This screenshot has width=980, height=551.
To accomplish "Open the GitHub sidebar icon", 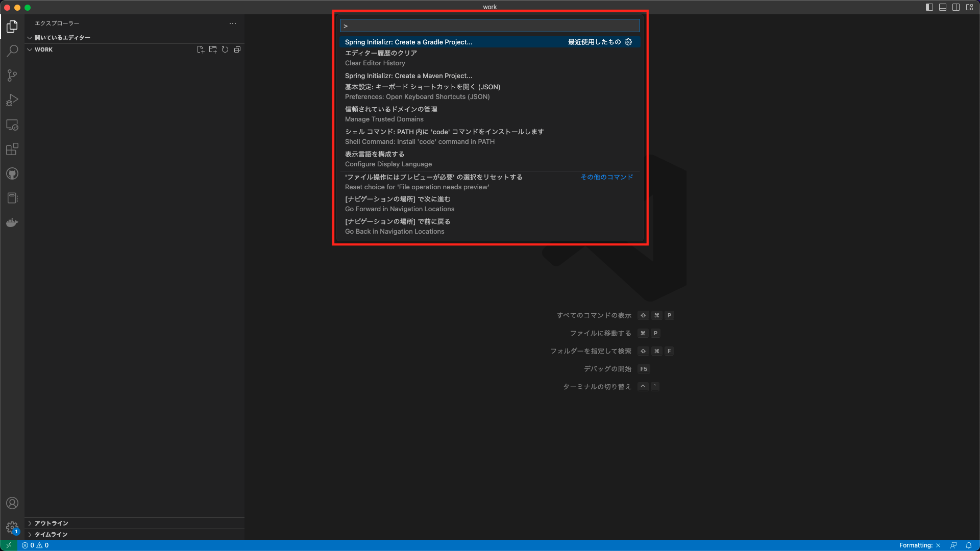I will [12, 173].
